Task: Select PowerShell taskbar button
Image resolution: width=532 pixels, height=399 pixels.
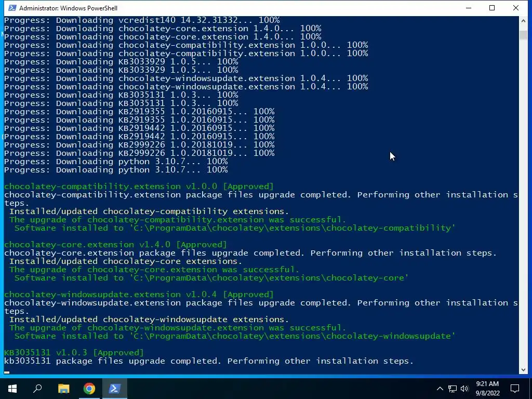Action: pos(114,389)
